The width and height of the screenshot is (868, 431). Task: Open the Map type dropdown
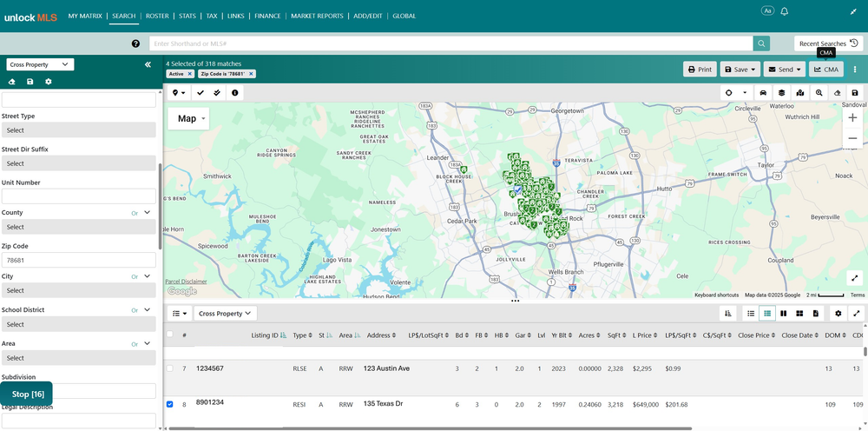click(x=188, y=118)
